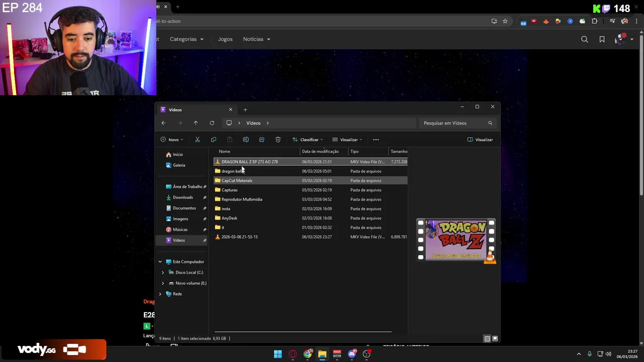Sort by Data de modificação column header
The image size is (644, 362).
[x=324, y=151]
